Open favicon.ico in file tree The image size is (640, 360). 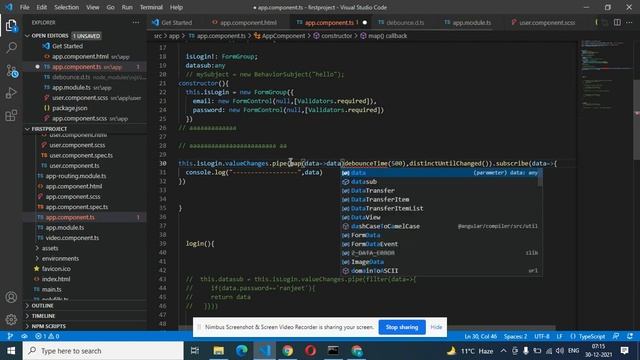coord(56,269)
